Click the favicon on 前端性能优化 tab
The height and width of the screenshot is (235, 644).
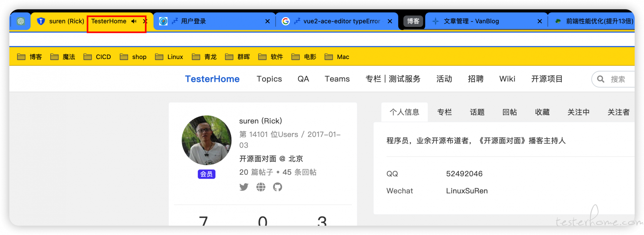[558, 21]
